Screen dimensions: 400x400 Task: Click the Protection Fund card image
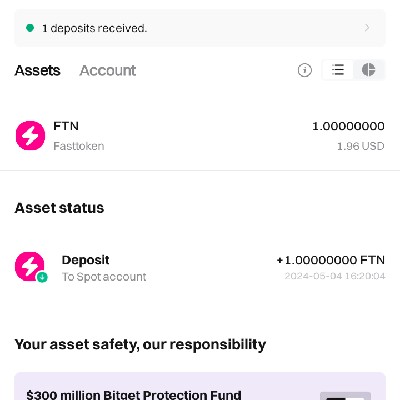[x=345, y=396]
